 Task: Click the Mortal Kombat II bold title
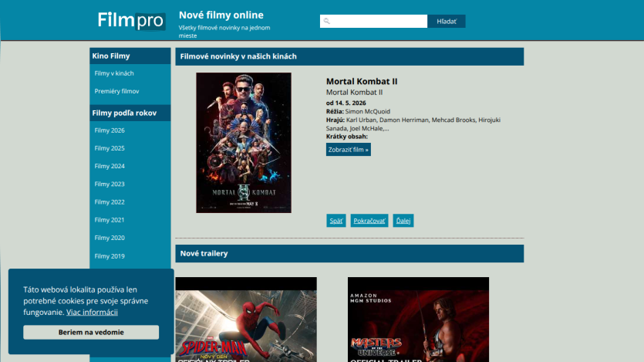(x=362, y=81)
